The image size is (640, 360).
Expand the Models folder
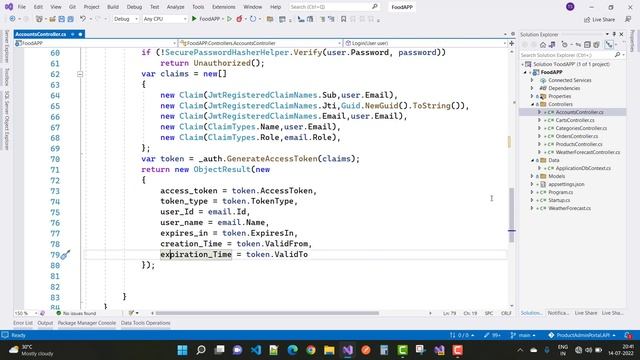click(532, 176)
